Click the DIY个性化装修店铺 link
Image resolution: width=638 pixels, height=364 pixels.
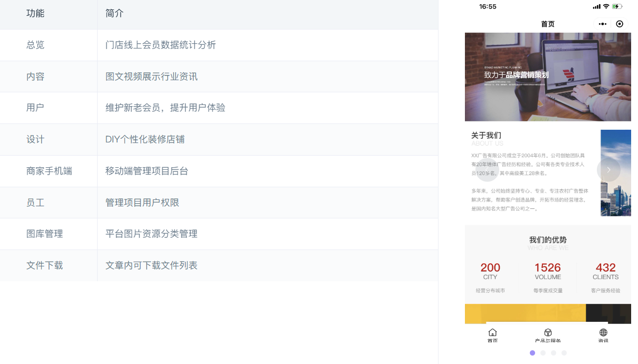[x=146, y=139]
